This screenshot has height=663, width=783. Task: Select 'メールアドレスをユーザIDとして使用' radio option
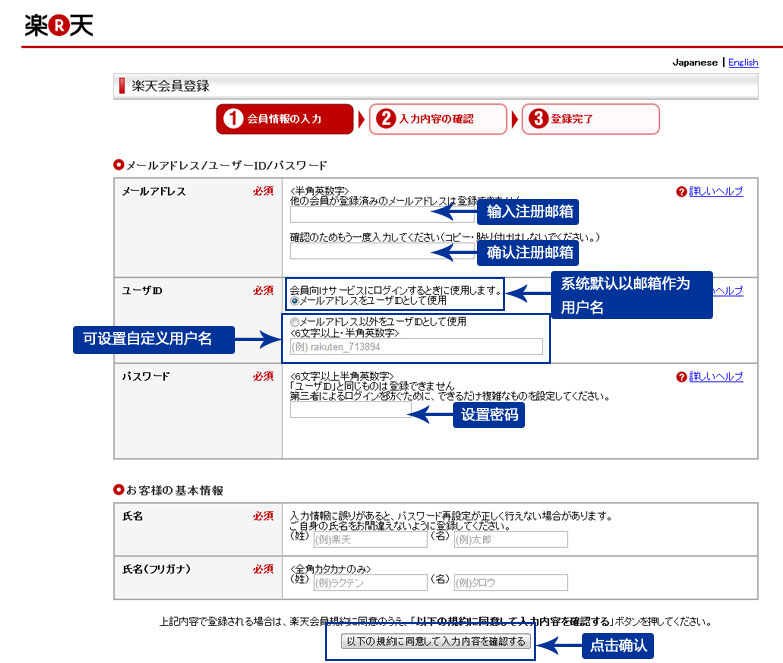294,300
